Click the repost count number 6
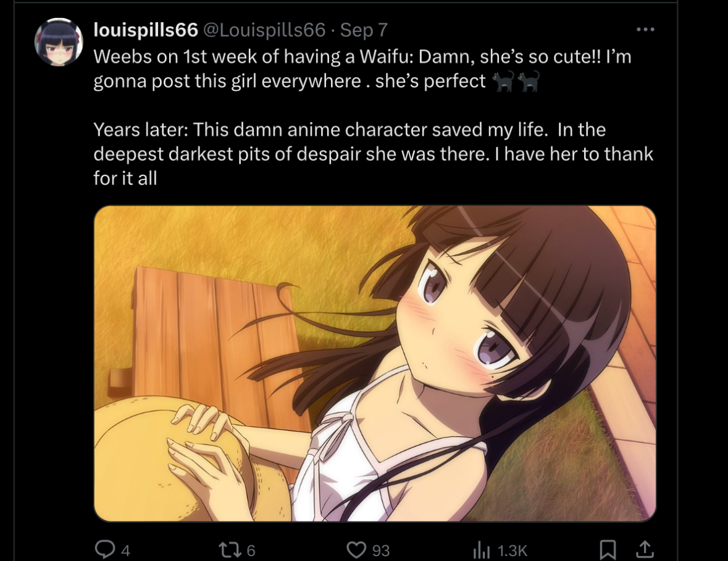Image resolution: width=728 pixels, height=561 pixels. tap(251, 551)
